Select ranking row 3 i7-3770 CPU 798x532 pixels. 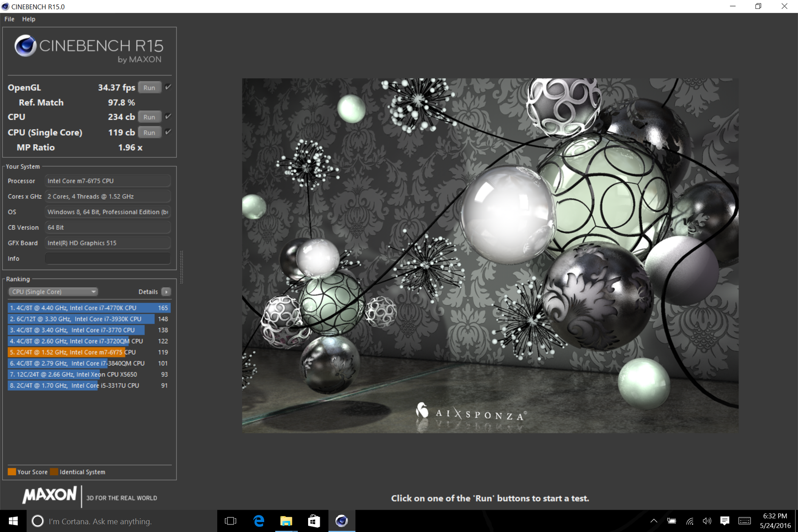(x=89, y=330)
